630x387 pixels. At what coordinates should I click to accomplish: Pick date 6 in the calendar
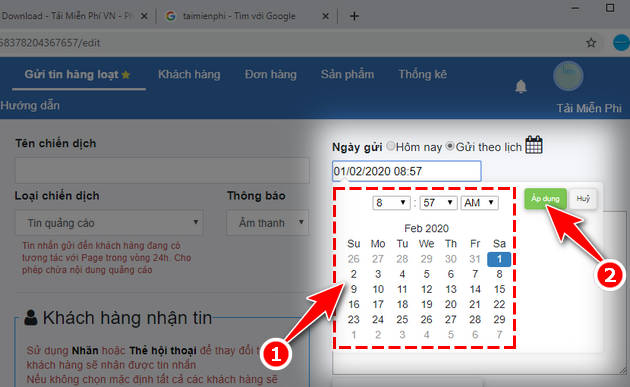(x=451, y=274)
